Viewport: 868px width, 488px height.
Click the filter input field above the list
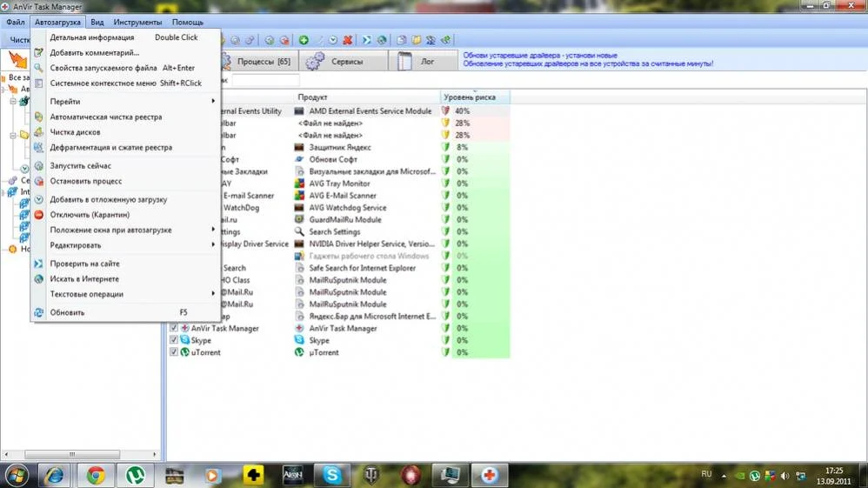[266, 80]
